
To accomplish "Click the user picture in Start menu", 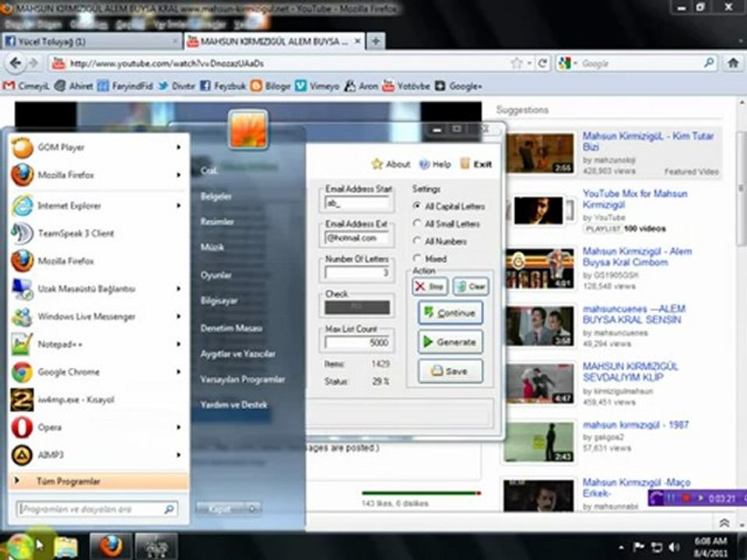I will [248, 130].
